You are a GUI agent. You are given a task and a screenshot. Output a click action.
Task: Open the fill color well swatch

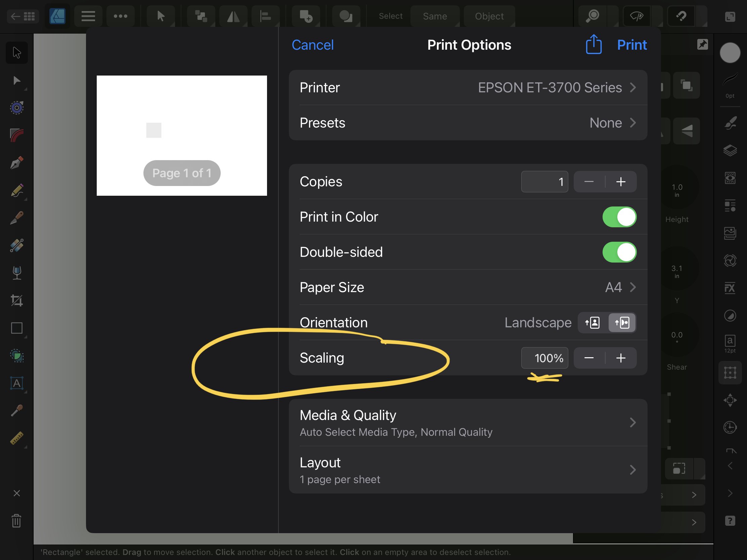(730, 52)
